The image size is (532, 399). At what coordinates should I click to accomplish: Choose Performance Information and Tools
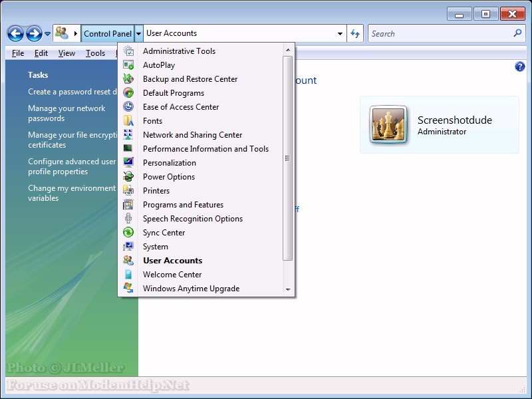click(205, 148)
